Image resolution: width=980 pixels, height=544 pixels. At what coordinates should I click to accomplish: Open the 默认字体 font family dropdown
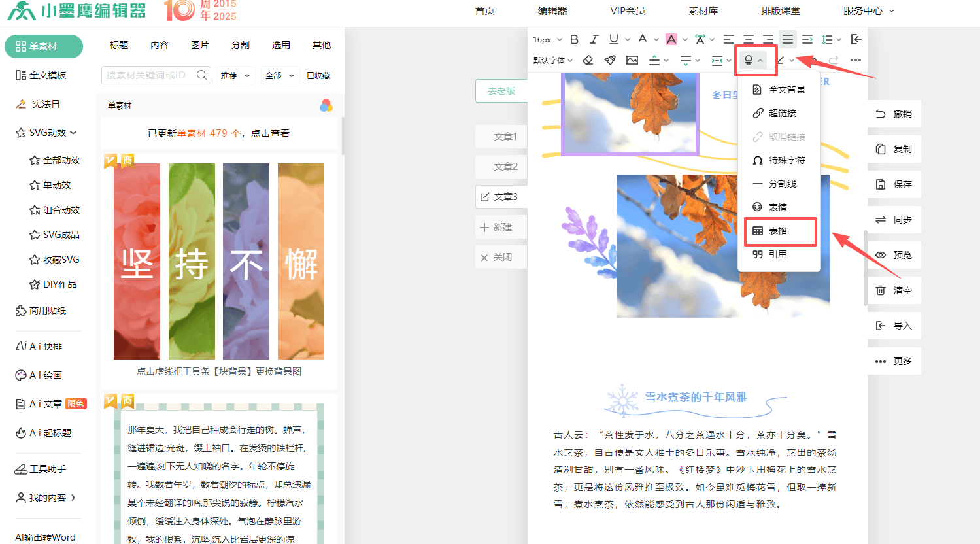[552, 60]
